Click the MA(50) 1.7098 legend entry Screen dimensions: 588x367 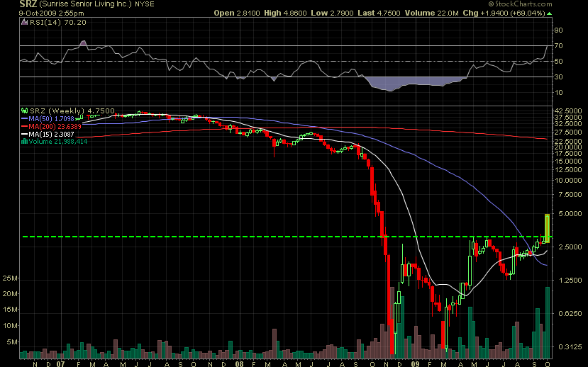(x=51, y=119)
